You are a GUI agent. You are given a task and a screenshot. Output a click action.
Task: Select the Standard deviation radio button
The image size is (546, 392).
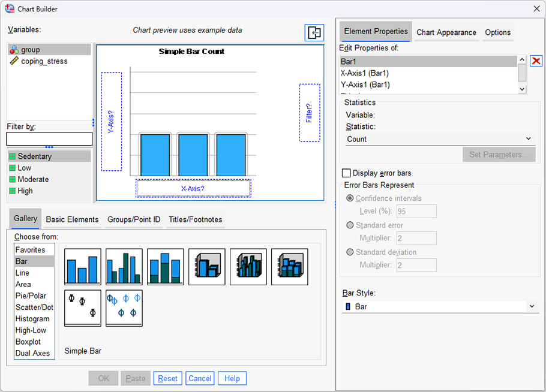[350, 252]
